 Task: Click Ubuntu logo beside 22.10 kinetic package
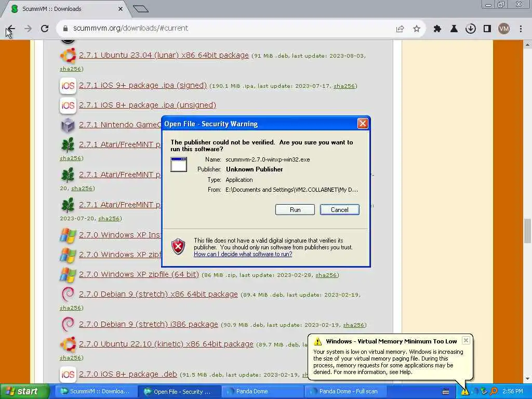[68, 344]
